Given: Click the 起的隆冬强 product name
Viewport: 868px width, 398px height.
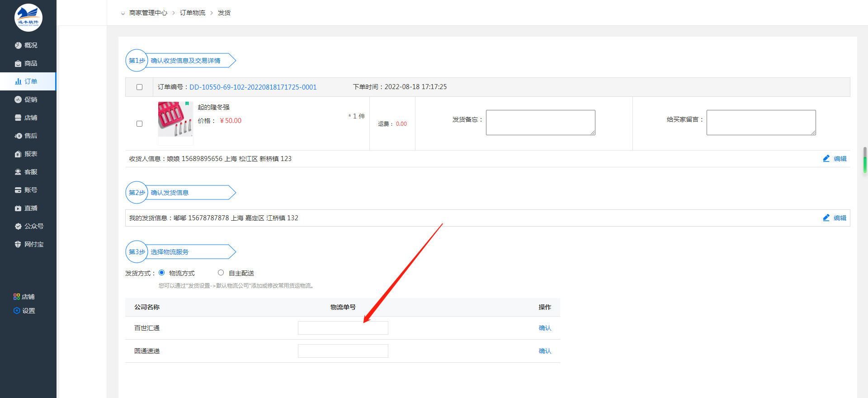Looking at the screenshot, I should [x=213, y=107].
